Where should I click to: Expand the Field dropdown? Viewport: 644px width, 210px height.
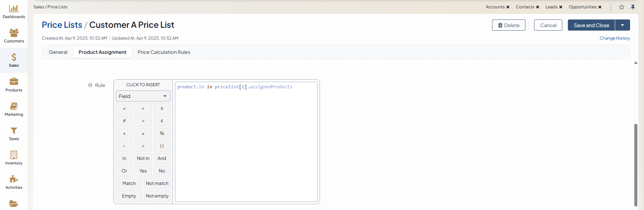pos(143,96)
